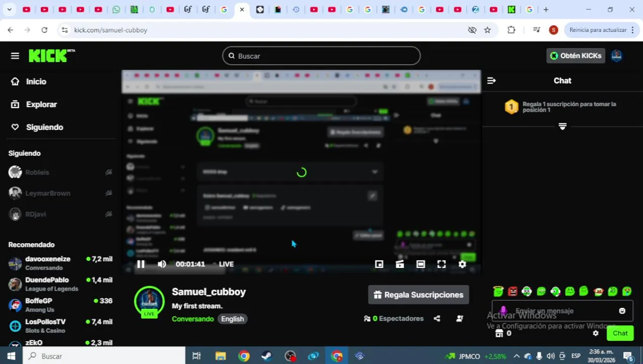Open profile avatar menu top right
Screen dimensions: 643x364
click(616, 56)
